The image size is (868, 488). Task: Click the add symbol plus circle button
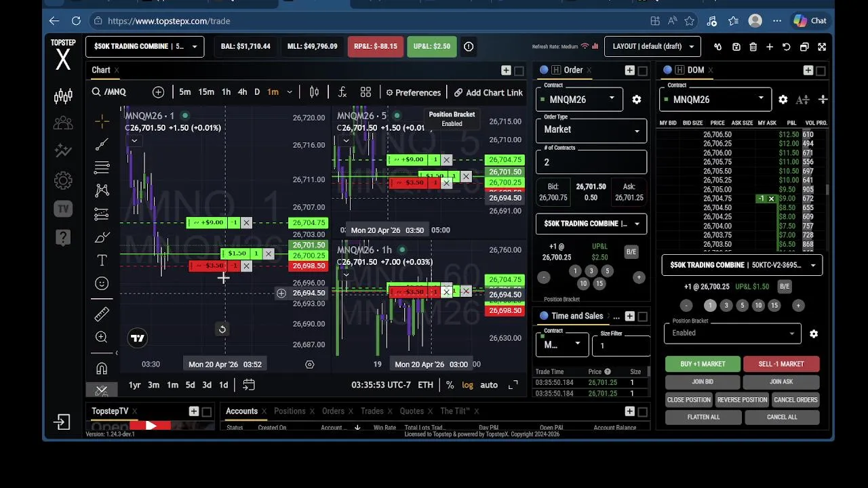coord(158,92)
